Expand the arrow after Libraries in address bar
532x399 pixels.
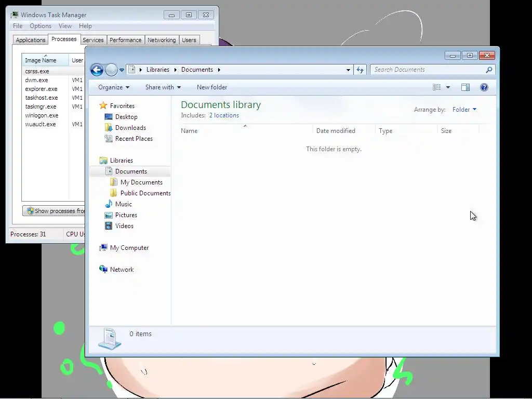175,70
